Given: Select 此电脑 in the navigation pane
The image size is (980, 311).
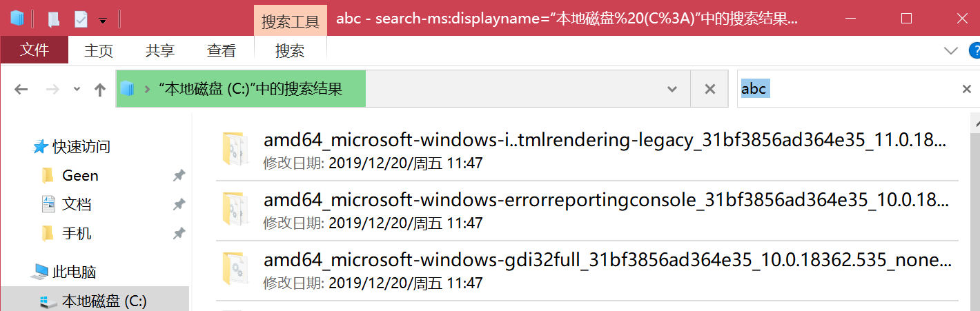Looking at the screenshot, I should point(74,272).
